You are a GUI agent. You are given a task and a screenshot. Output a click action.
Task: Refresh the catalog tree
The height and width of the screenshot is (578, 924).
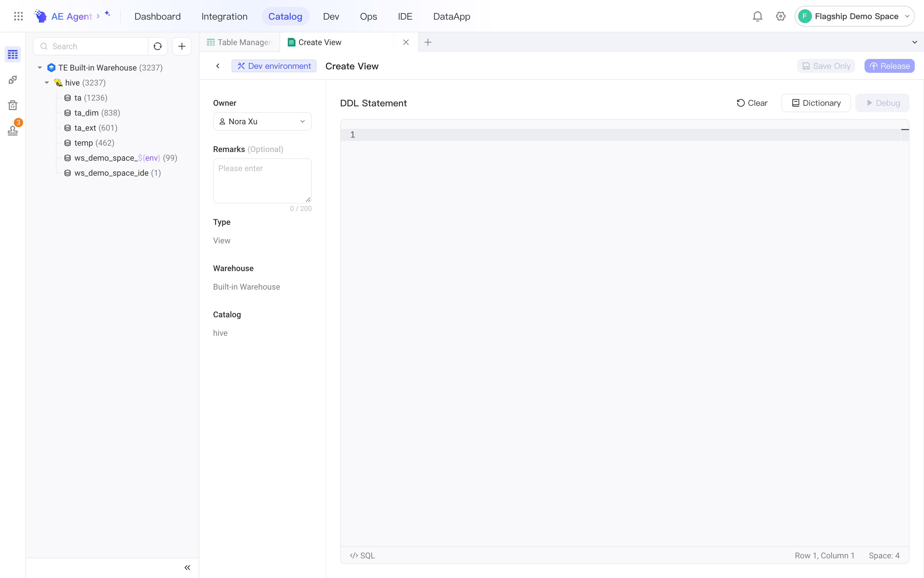[158, 46]
